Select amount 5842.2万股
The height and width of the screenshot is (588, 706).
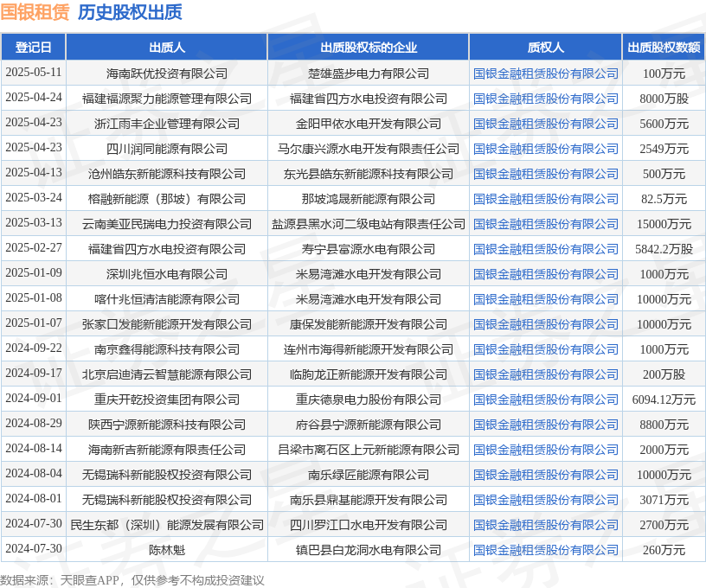click(664, 249)
